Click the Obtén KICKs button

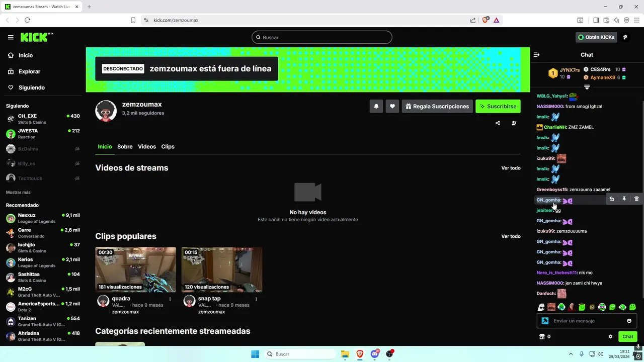(x=596, y=37)
